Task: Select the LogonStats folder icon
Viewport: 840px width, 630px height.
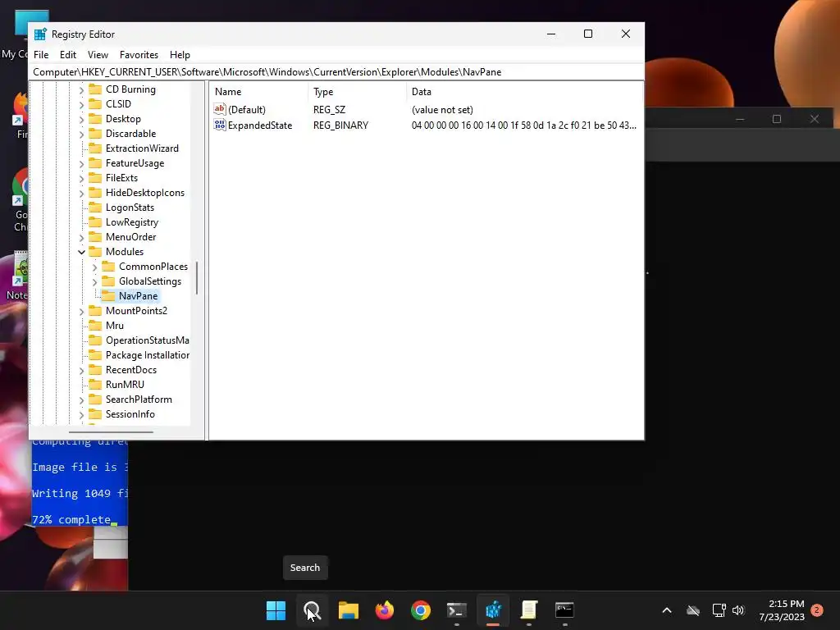Action: 95,208
